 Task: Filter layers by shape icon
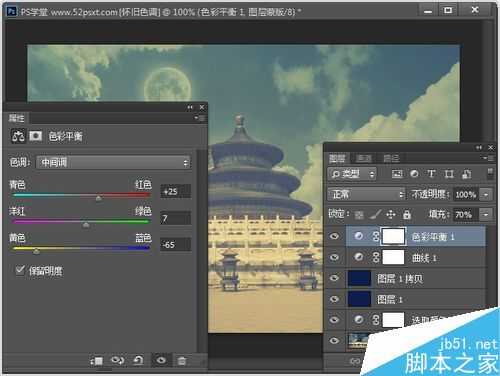[x=449, y=174]
